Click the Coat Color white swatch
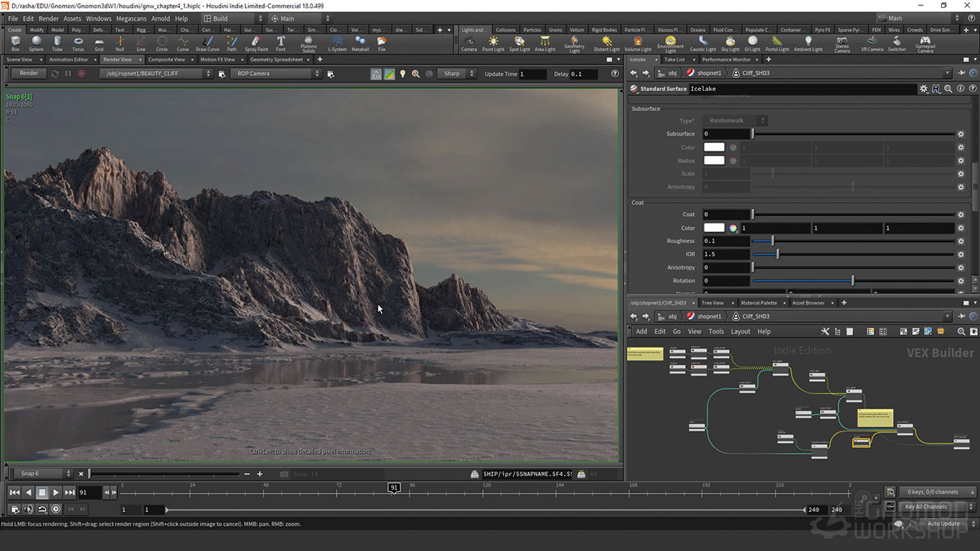This screenshot has width=980, height=551. pyautogui.click(x=714, y=227)
